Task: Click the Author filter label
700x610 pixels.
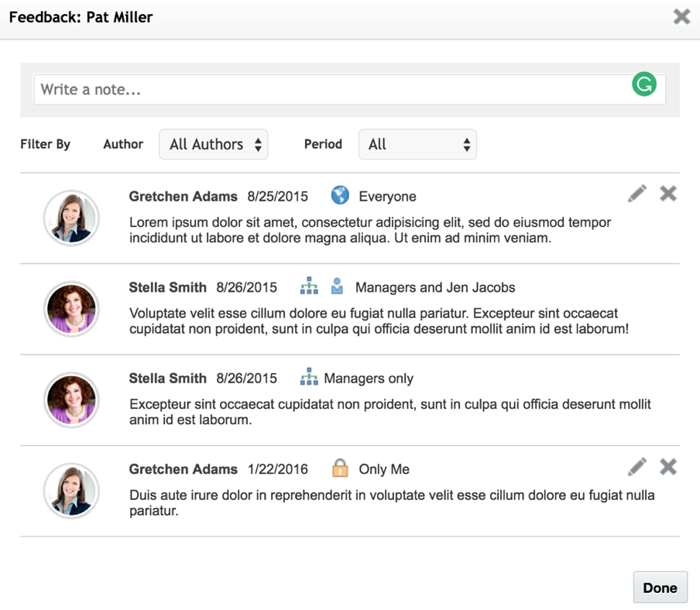Action: [123, 144]
